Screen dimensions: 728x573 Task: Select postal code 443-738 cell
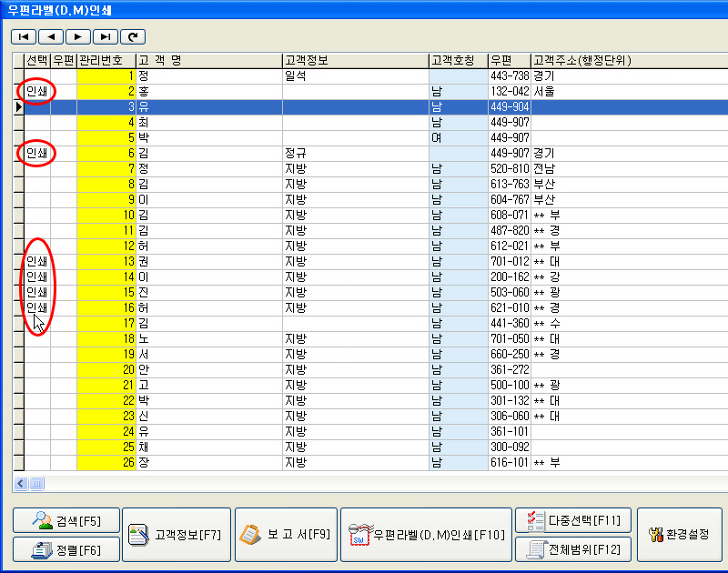[510, 76]
